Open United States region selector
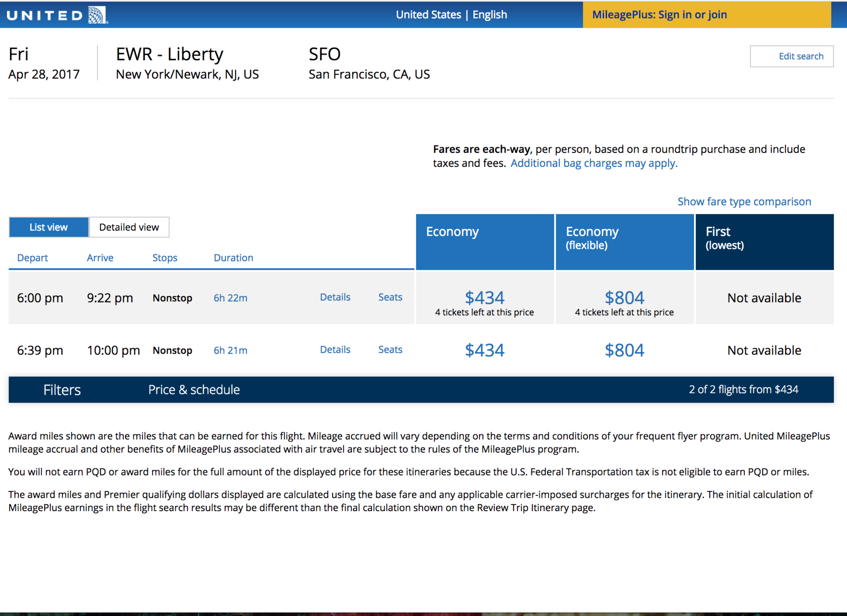The width and height of the screenshot is (847, 616). [428, 15]
